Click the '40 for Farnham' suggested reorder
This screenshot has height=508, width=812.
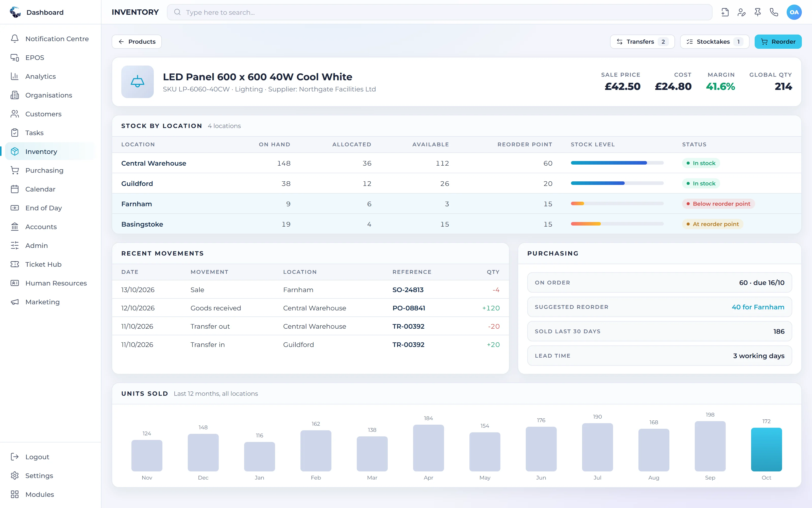point(758,307)
